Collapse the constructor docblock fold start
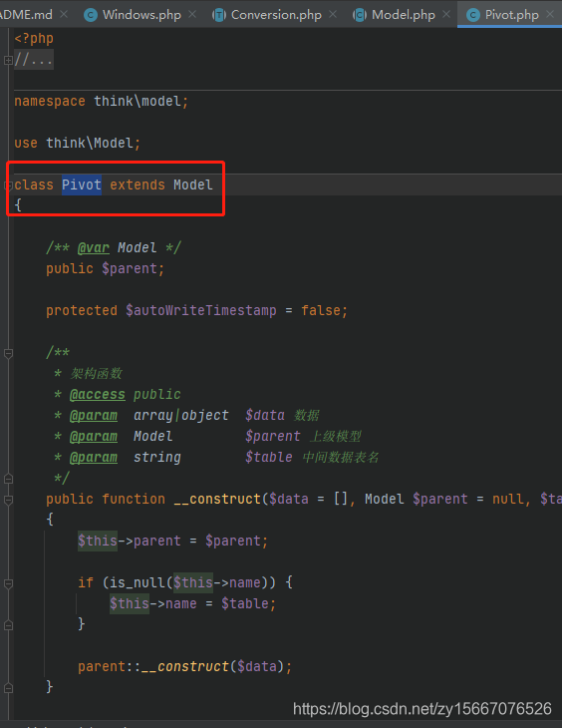The height and width of the screenshot is (728, 562). point(8,353)
